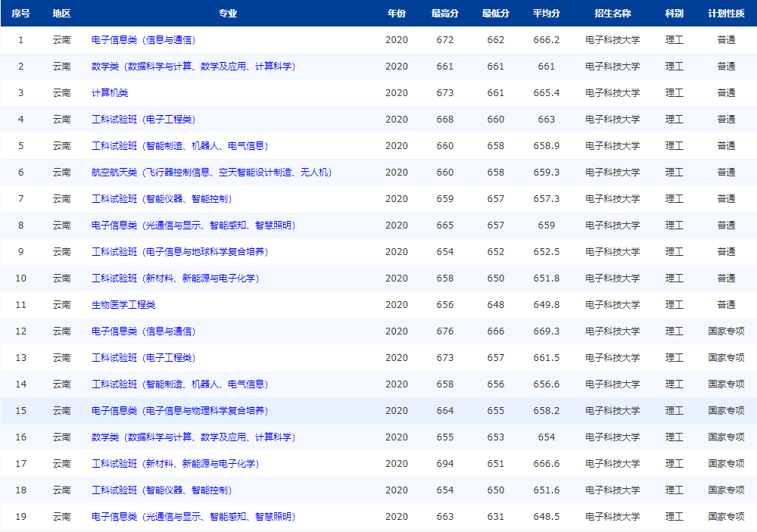This screenshot has width=757, height=532.
Task: Select the average score 658.9 cell
Action: [547, 146]
